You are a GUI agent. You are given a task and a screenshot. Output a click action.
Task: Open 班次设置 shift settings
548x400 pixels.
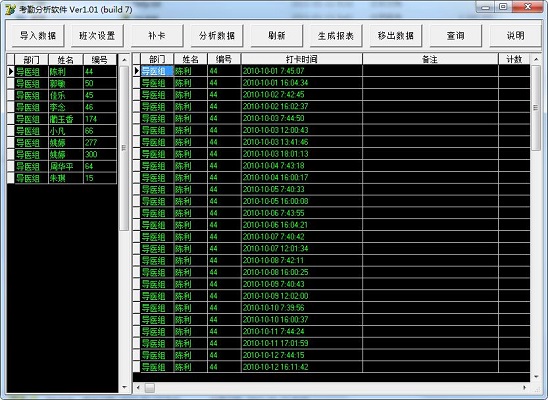[x=97, y=36]
